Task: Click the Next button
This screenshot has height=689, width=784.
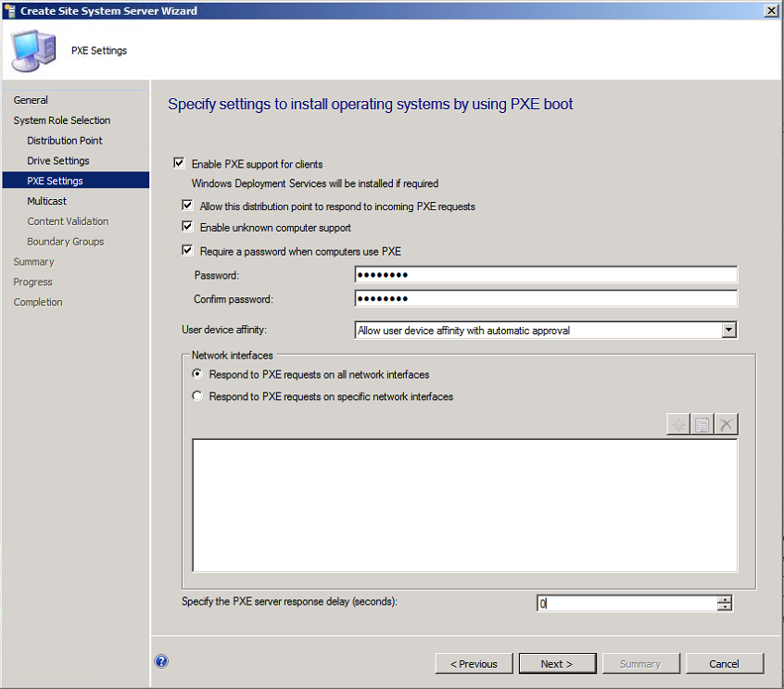Action: tap(557, 663)
